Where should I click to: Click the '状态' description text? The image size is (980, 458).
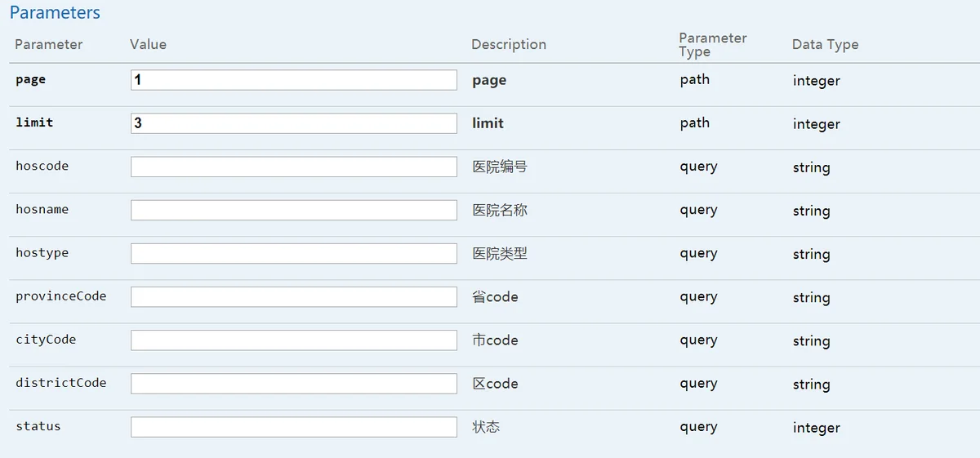pos(486,426)
